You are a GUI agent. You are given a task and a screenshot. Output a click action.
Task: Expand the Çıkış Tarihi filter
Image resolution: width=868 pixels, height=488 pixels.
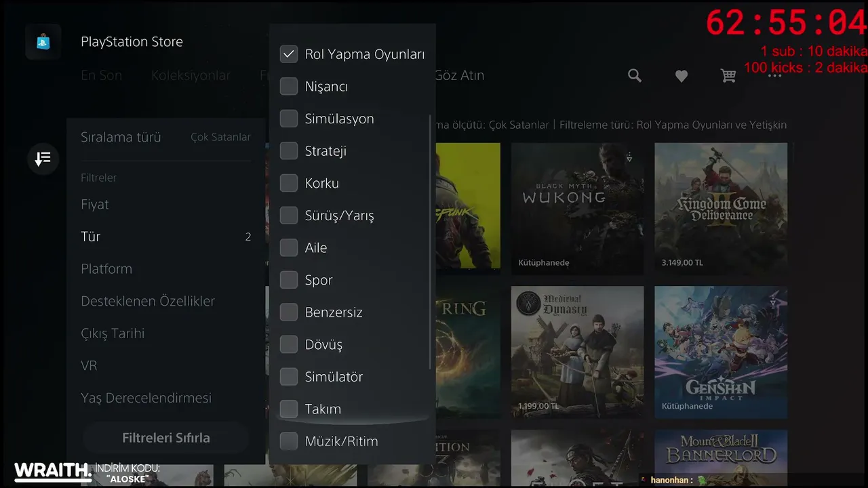point(165,333)
